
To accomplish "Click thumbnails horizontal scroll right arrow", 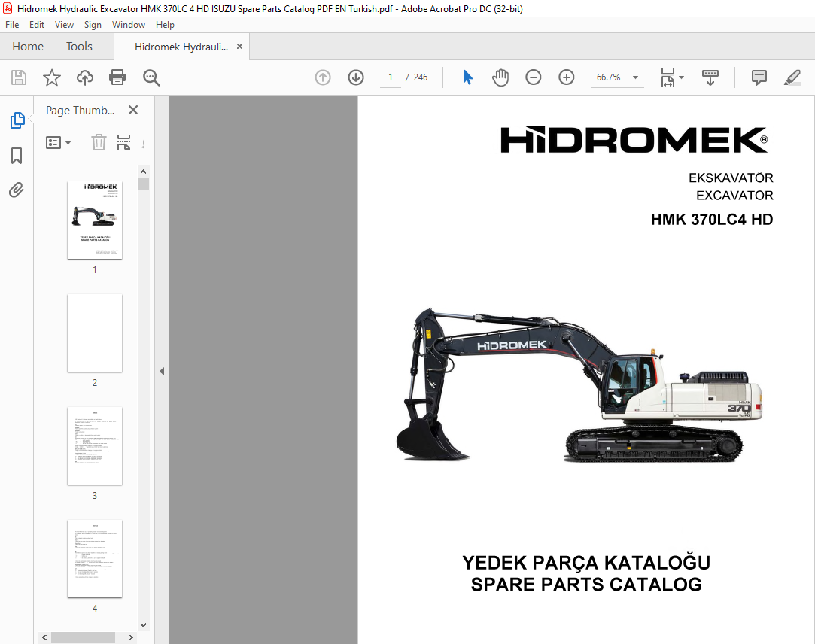I will [x=130, y=637].
